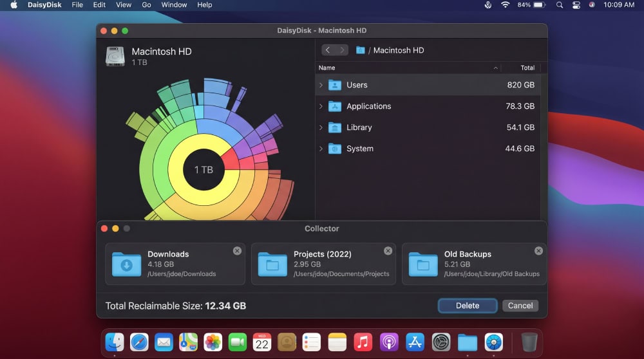Remove Downloads from the Collector
This screenshot has width=644, height=359.
pos(237,251)
